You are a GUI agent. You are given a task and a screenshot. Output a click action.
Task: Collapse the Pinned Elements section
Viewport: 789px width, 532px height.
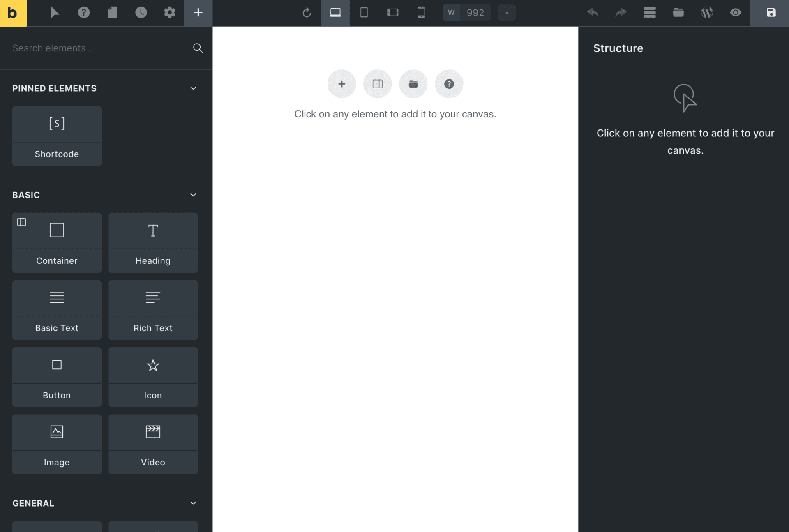point(193,88)
